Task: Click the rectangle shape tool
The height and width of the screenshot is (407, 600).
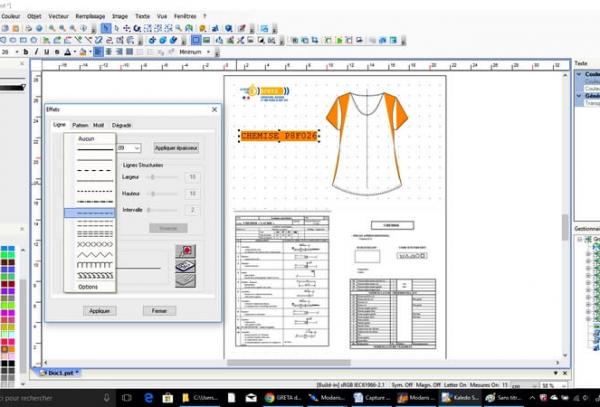Action: coord(23,40)
